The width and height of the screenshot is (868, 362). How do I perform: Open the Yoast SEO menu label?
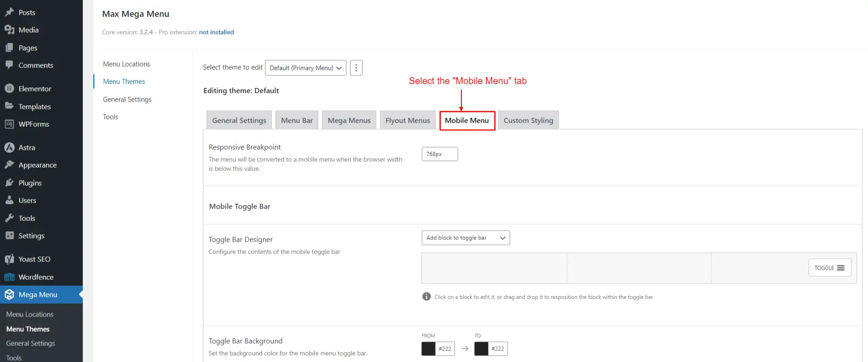(x=34, y=259)
